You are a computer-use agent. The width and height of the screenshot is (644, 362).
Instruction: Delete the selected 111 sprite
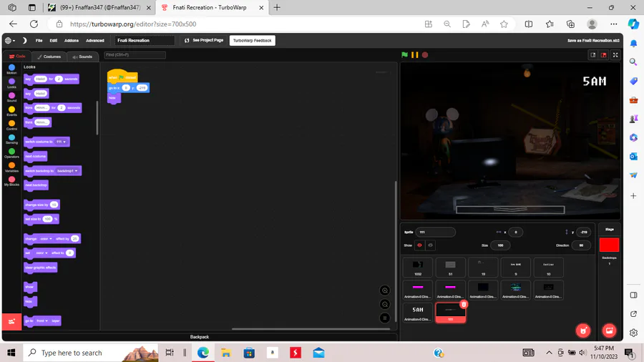point(464,304)
